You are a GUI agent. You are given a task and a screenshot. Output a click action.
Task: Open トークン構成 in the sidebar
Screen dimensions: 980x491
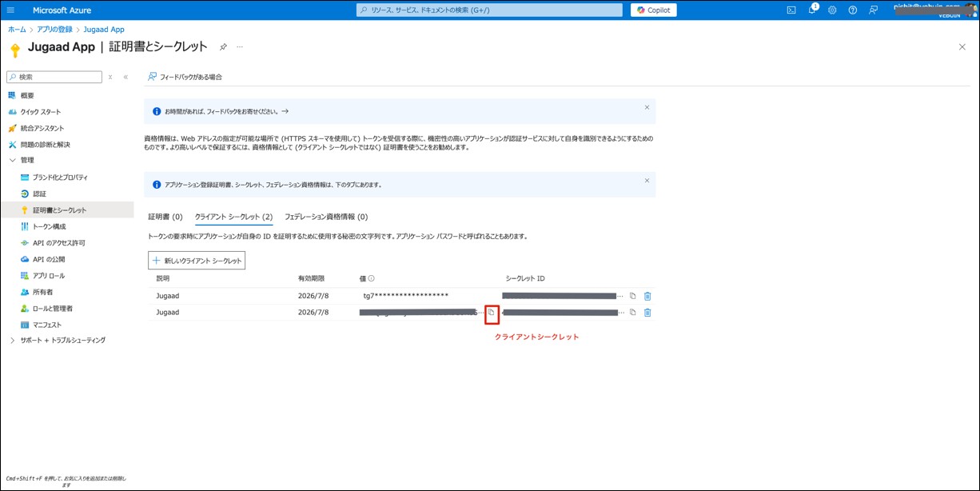point(49,226)
